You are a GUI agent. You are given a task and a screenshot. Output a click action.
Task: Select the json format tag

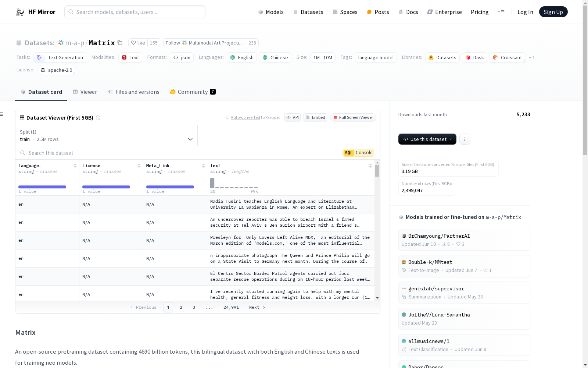tap(182, 57)
